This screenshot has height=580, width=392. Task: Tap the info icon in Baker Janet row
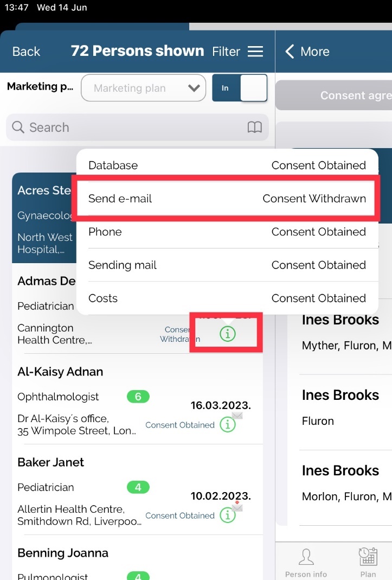click(228, 516)
